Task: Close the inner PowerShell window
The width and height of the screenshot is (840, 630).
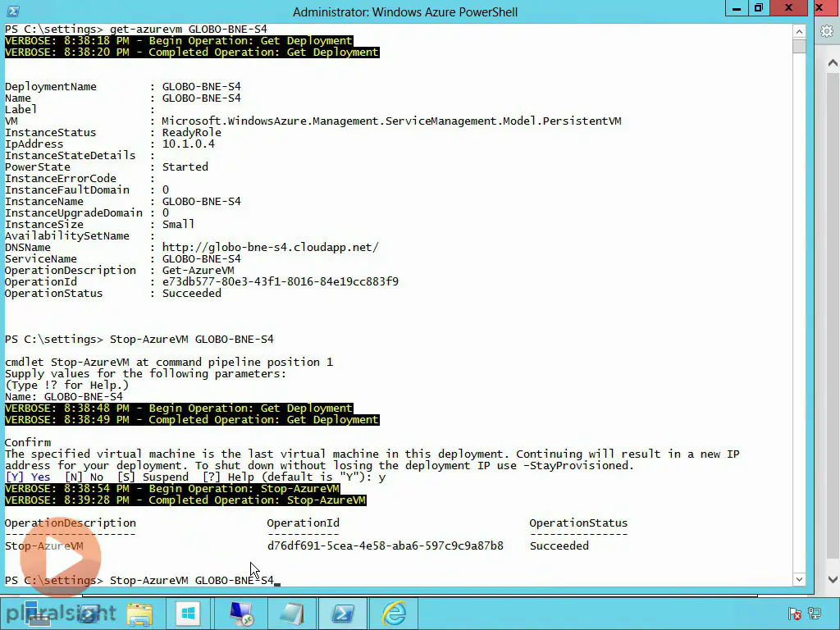Action: 788,8
